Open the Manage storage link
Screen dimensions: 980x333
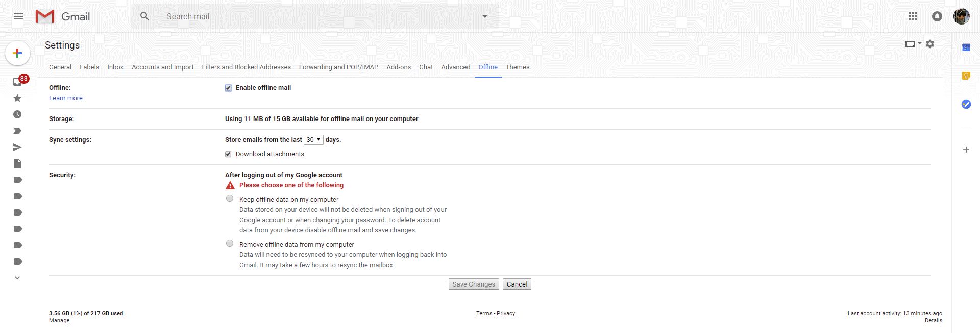point(59,321)
